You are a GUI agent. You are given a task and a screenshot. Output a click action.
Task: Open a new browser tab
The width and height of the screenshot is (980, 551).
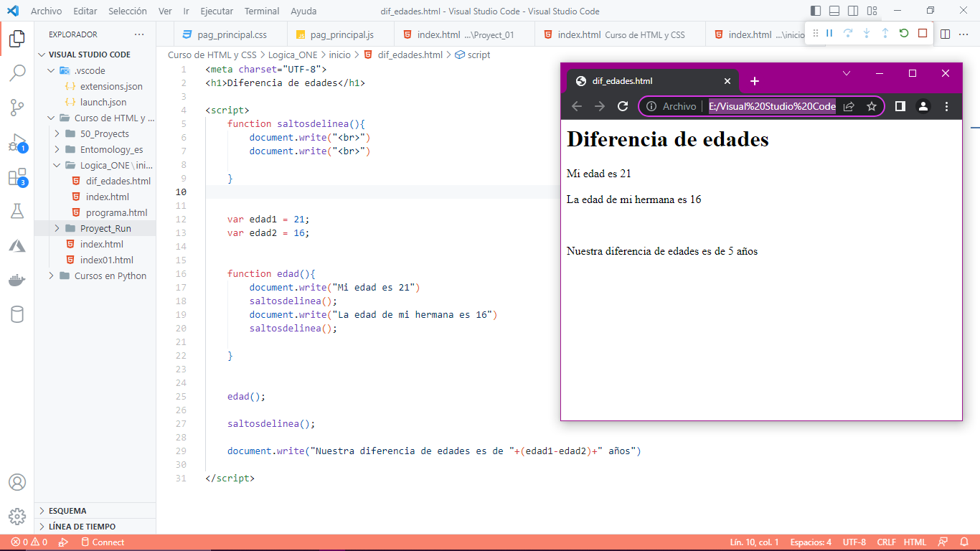pos(754,81)
